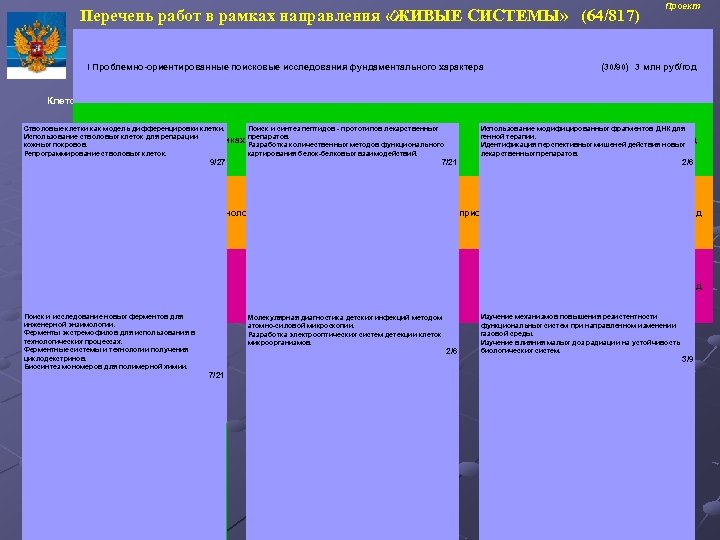Click the 2/6 value in molecular diagnostics box
The height and width of the screenshot is (540, 720).
click(451, 351)
